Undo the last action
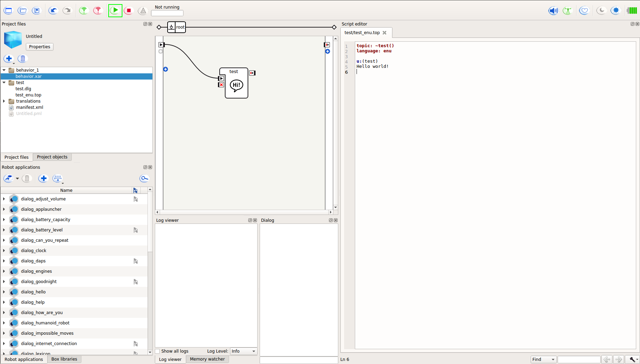The height and width of the screenshot is (364, 640). 53,11
